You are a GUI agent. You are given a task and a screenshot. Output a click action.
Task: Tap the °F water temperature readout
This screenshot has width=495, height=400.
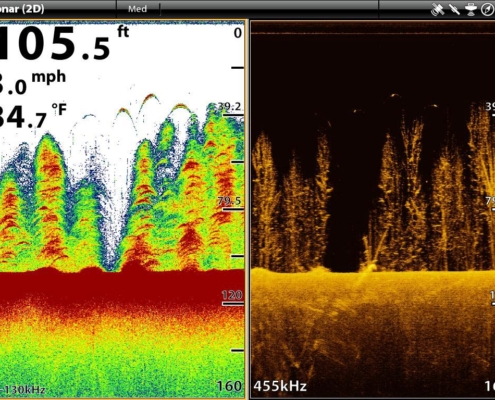click(33, 116)
